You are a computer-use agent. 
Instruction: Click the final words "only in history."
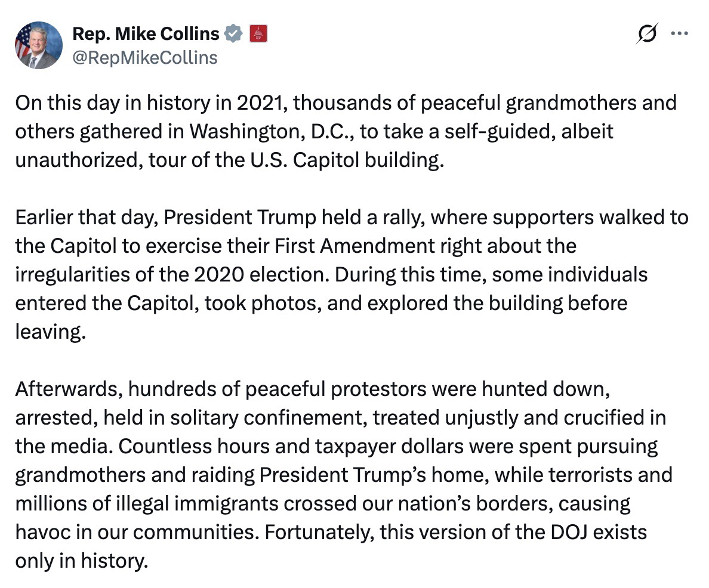(x=81, y=561)
